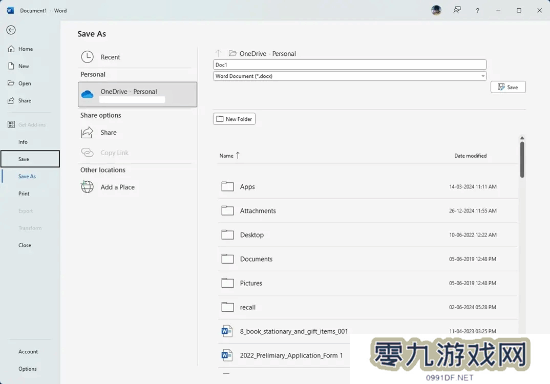Open Account settings in sidebar

(28, 351)
